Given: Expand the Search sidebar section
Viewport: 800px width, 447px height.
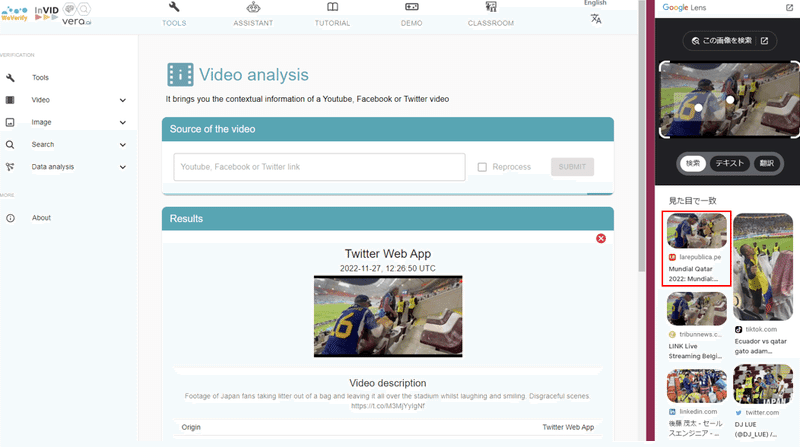Looking at the screenshot, I should 123,145.
